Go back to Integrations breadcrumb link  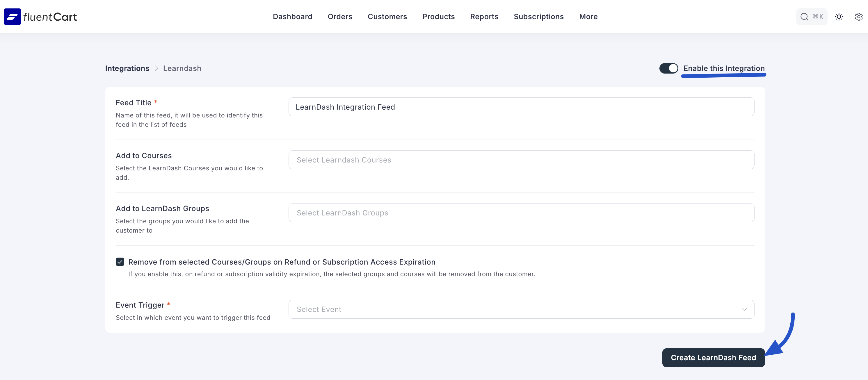click(127, 68)
